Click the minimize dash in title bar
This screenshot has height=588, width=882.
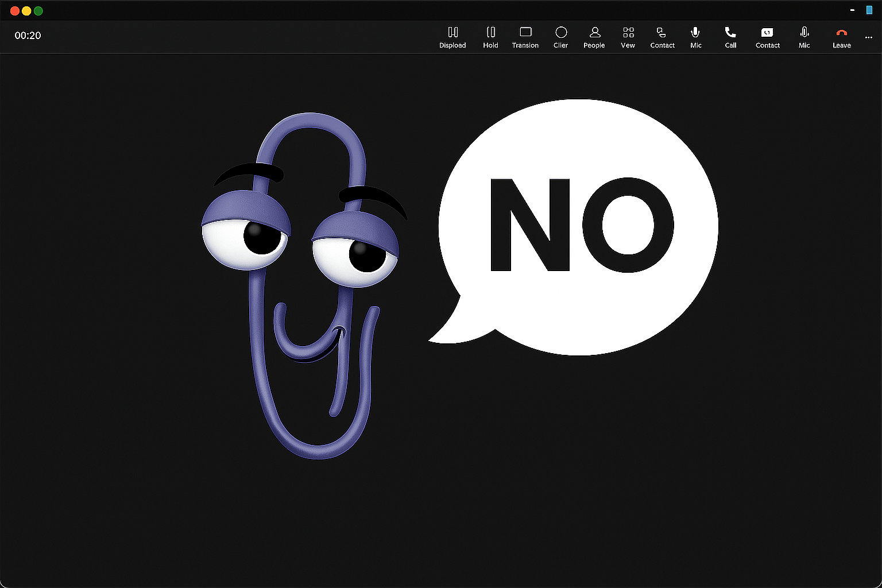(x=852, y=10)
